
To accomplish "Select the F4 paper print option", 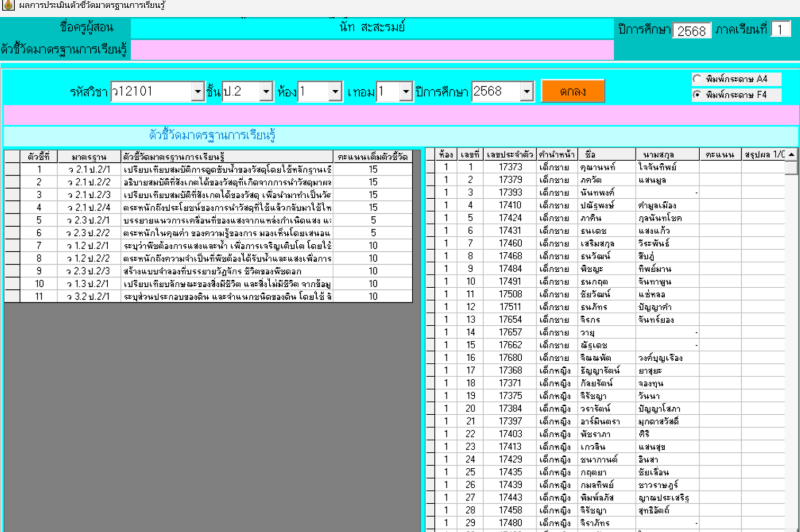I will pyautogui.click(x=697, y=94).
